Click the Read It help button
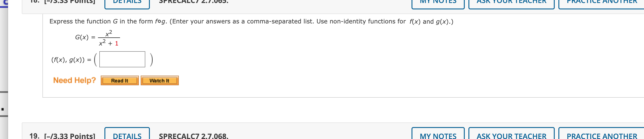 [120, 80]
